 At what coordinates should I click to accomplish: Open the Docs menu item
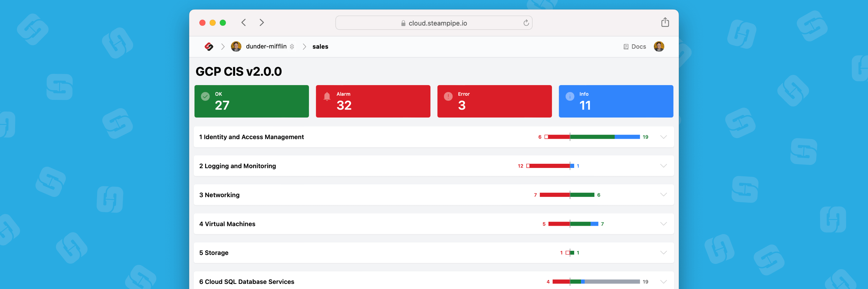pyautogui.click(x=639, y=47)
